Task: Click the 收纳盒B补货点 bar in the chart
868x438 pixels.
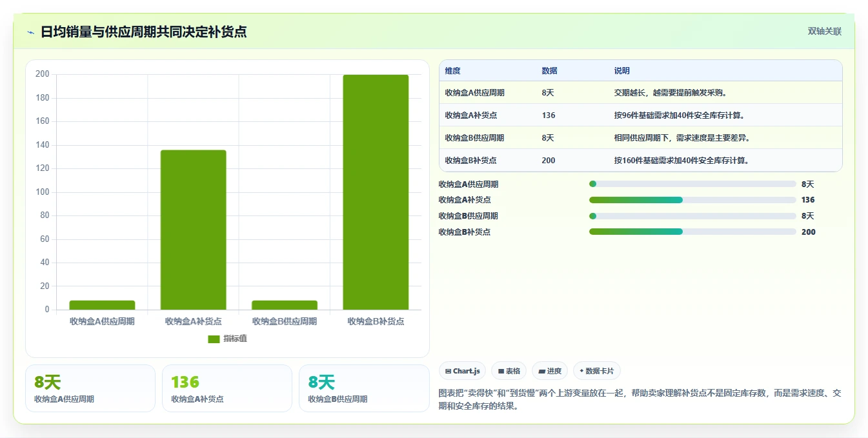Action: point(376,192)
